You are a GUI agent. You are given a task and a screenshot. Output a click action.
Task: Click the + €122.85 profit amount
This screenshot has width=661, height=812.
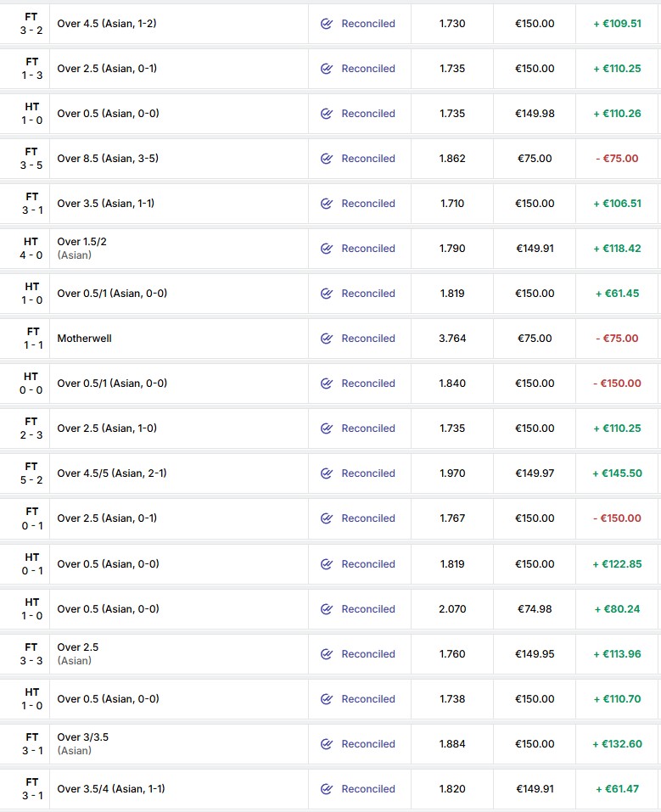point(617,564)
